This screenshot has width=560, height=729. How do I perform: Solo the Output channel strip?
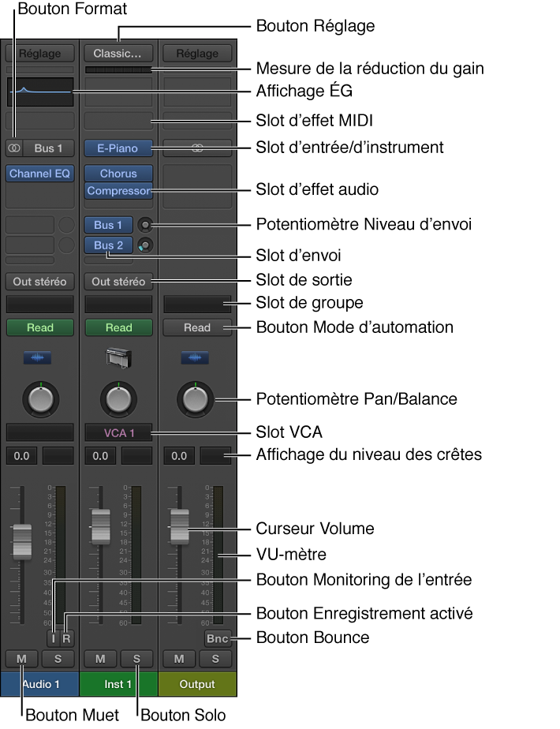click(215, 659)
